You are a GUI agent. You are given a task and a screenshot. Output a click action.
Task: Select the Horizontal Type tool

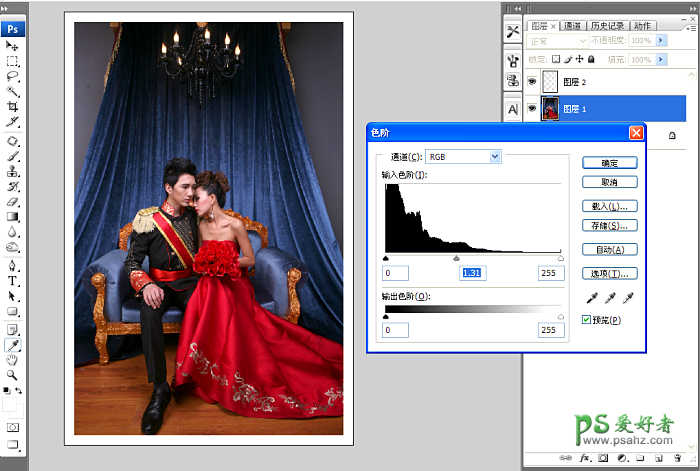click(13, 282)
